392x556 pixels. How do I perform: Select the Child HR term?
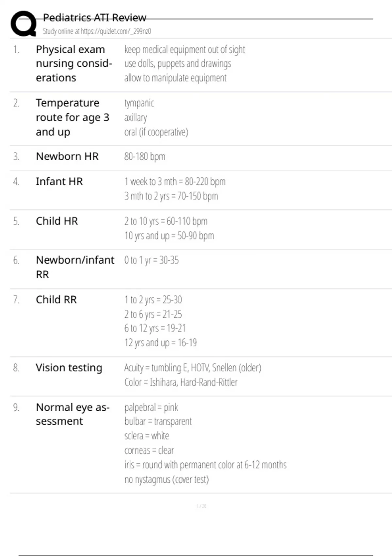(57, 221)
